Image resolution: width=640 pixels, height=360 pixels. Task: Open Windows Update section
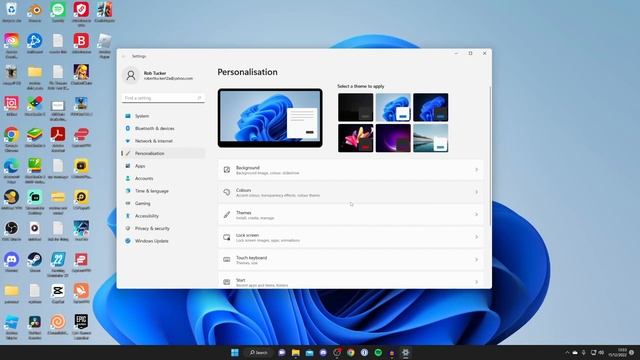click(x=163, y=241)
